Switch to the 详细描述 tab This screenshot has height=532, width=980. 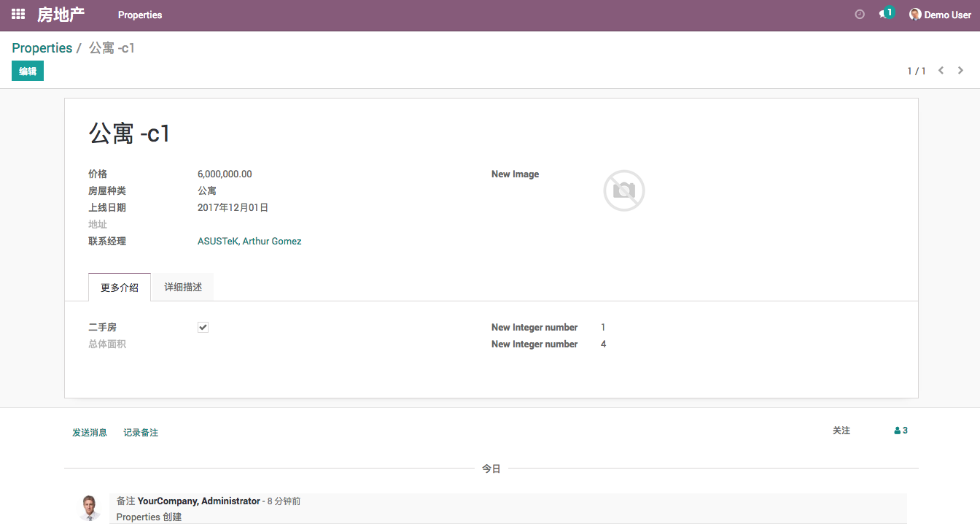pos(183,288)
